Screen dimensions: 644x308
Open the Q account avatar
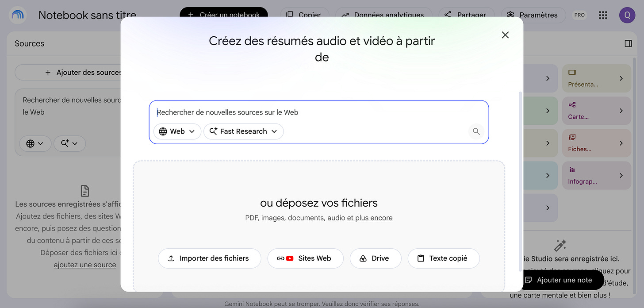click(627, 15)
